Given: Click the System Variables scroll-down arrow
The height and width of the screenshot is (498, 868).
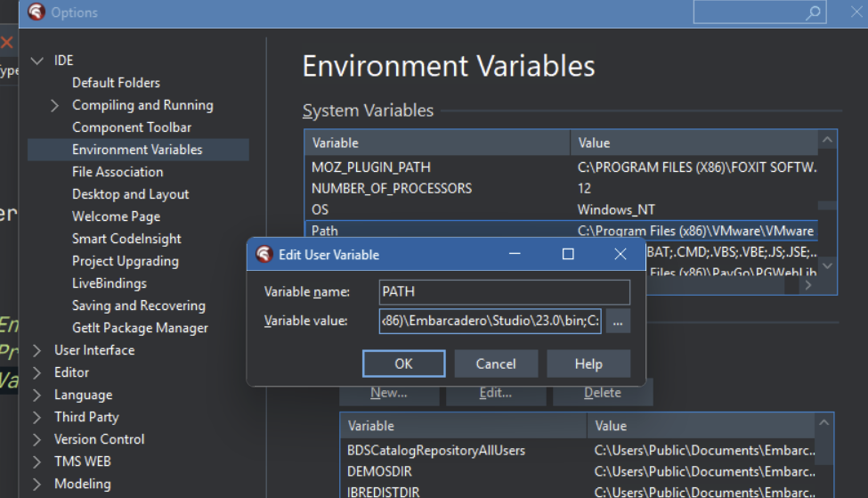Looking at the screenshot, I should pos(827,265).
